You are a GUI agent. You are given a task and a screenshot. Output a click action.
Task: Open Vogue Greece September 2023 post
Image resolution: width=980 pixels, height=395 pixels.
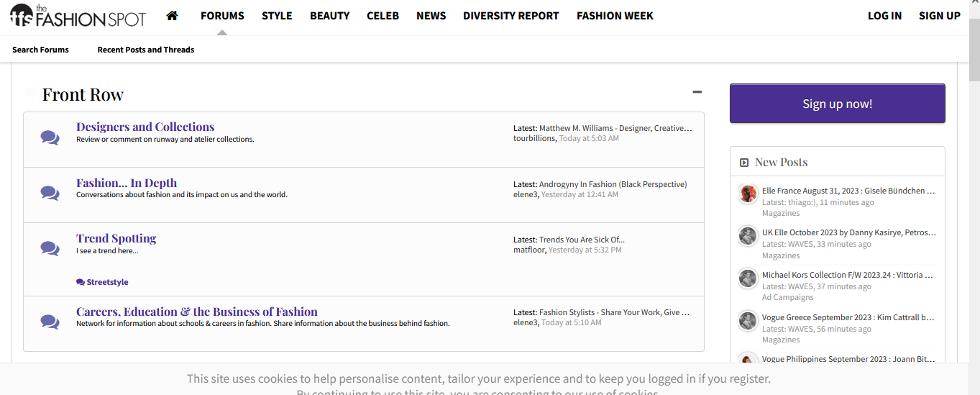848,317
